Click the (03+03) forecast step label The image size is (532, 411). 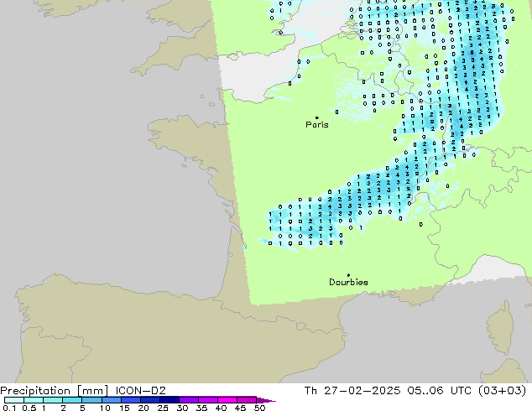tap(504, 391)
